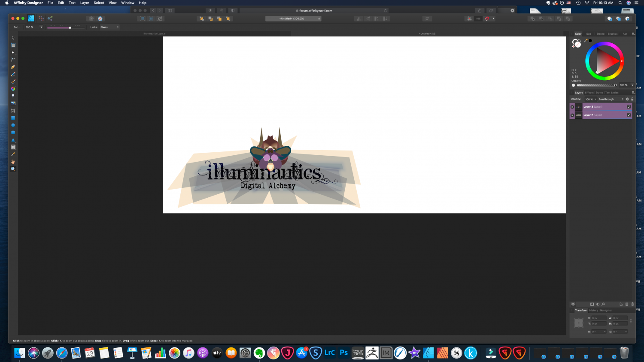Select the Pen tool

point(13,67)
